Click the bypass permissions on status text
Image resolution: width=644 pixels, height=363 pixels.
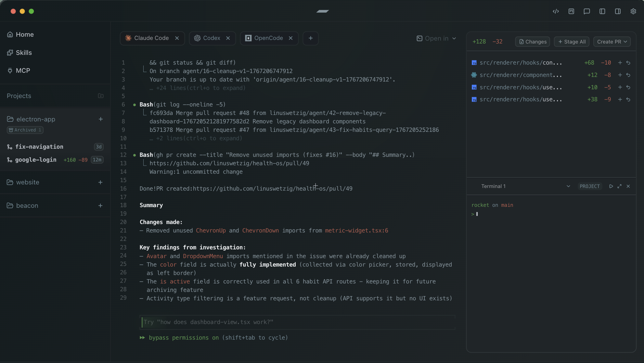pos(184,338)
